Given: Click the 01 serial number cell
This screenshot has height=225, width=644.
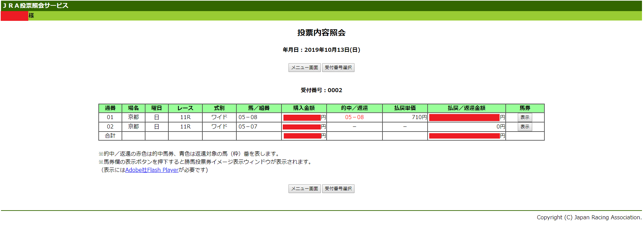Looking at the screenshot, I should [x=110, y=117].
